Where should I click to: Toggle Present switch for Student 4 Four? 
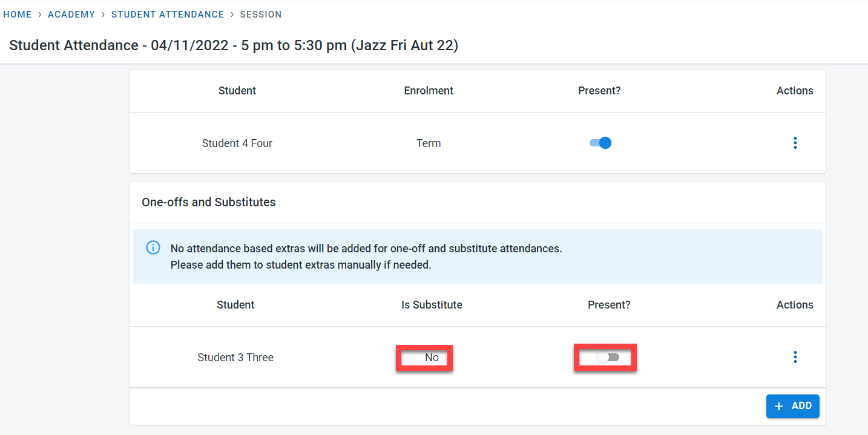pyautogui.click(x=600, y=143)
